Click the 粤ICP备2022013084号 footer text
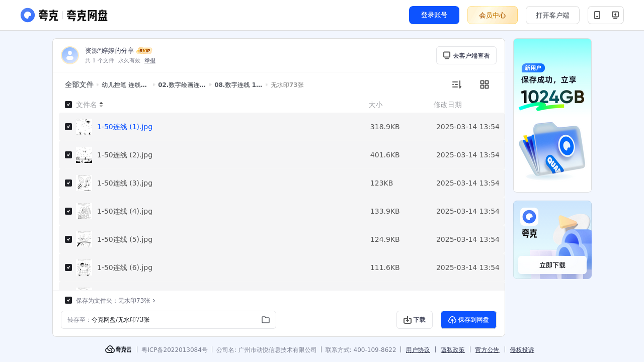644x362 pixels. pos(175,350)
